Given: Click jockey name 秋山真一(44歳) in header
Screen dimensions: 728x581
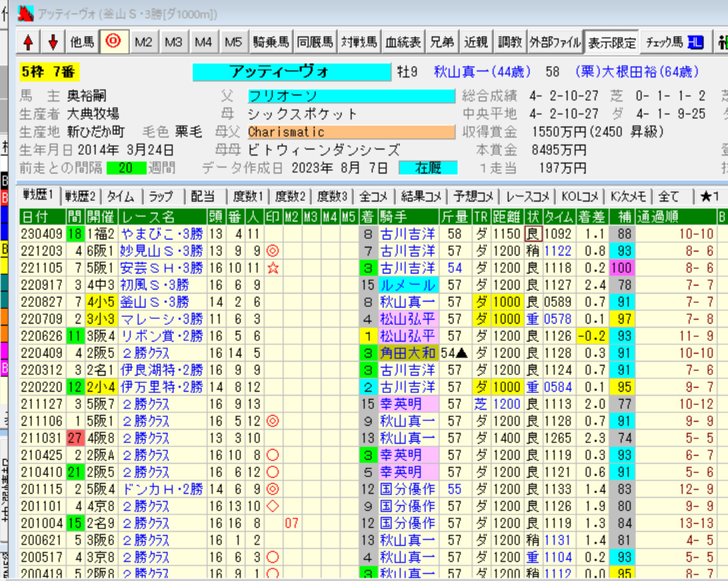Looking at the screenshot, I should (x=482, y=71).
